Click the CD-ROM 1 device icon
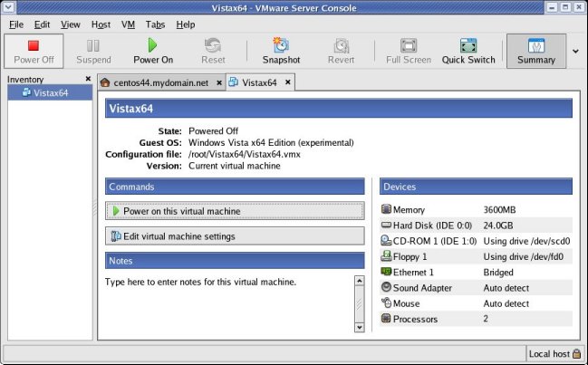Screen dimensions: 588x365 tap(386, 240)
